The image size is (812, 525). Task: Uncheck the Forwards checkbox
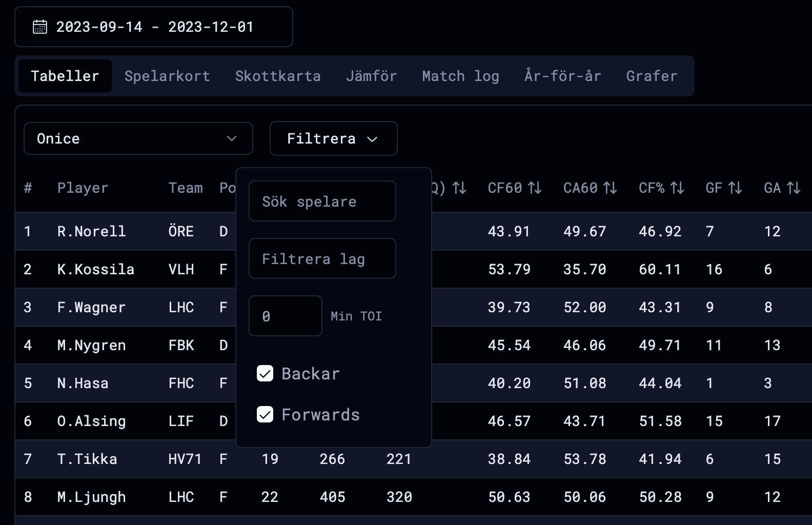[265, 414]
